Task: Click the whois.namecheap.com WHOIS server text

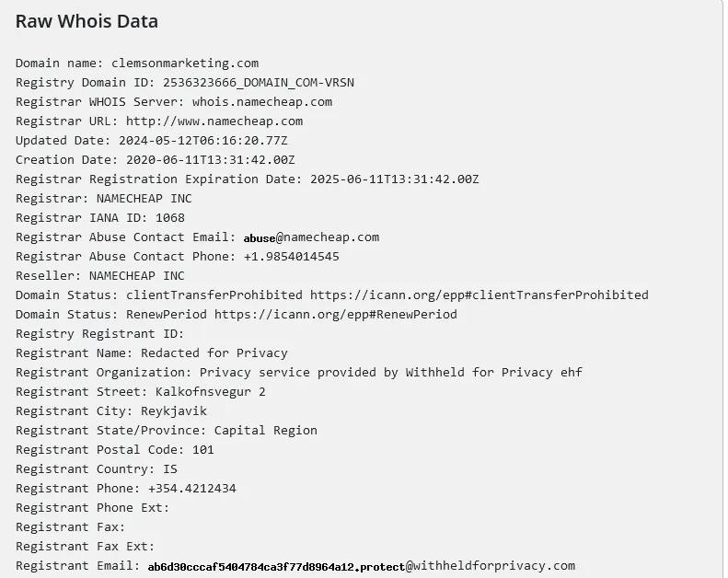Action: click(261, 101)
